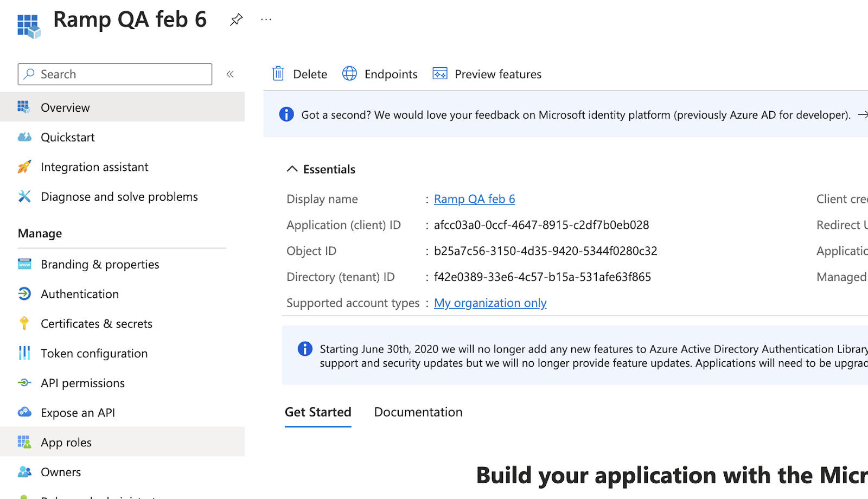Click the Diagnose wrench icon
Viewport: 868px width, 499px height.
point(24,196)
